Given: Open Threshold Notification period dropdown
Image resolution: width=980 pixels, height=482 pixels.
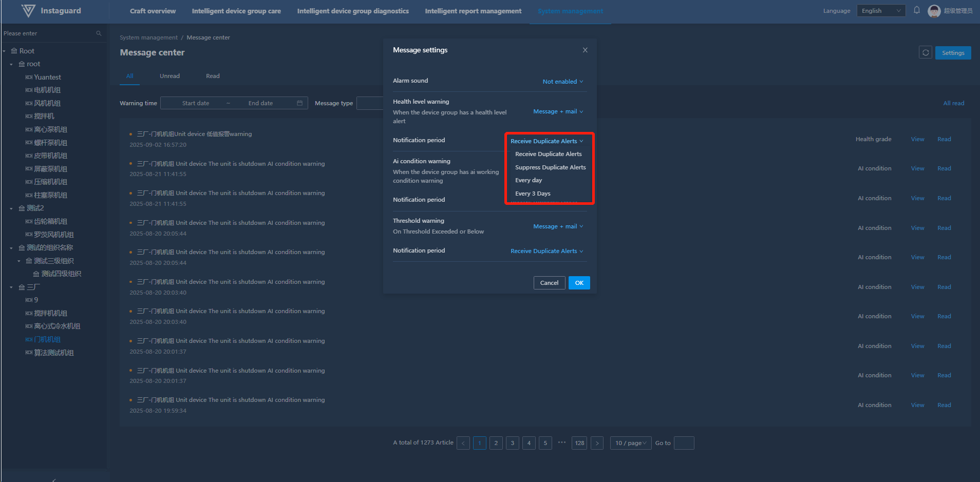Looking at the screenshot, I should [547, 251].
